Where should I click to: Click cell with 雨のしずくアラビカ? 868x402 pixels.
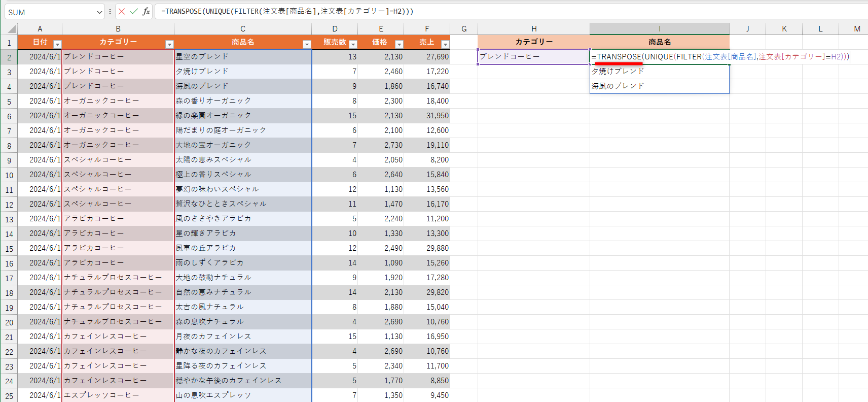click(x=243, y=263)
